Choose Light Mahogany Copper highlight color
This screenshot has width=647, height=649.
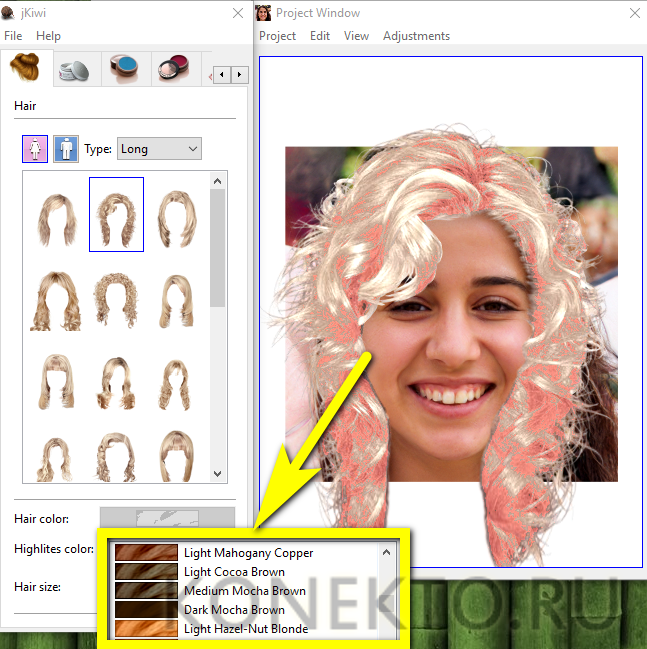pyautogui.click(x=248, y=553)
